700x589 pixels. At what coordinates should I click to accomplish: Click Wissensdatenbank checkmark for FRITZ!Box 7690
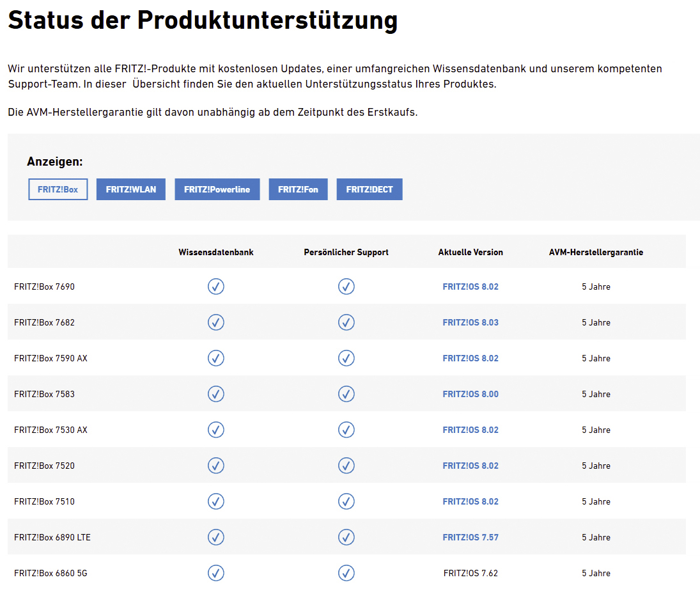[216, 287]
